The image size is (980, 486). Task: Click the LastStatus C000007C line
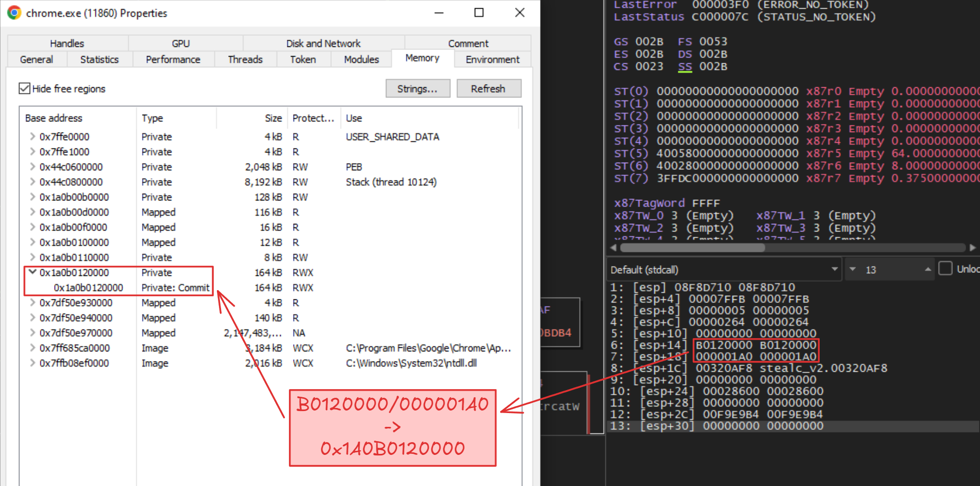pos(745,17)
